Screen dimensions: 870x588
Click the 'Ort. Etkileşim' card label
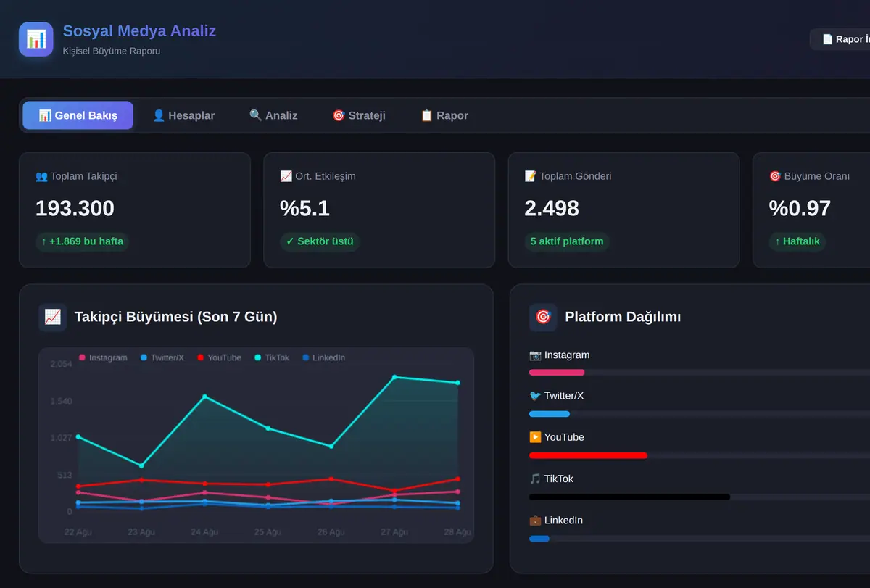[x=318, y=176]
